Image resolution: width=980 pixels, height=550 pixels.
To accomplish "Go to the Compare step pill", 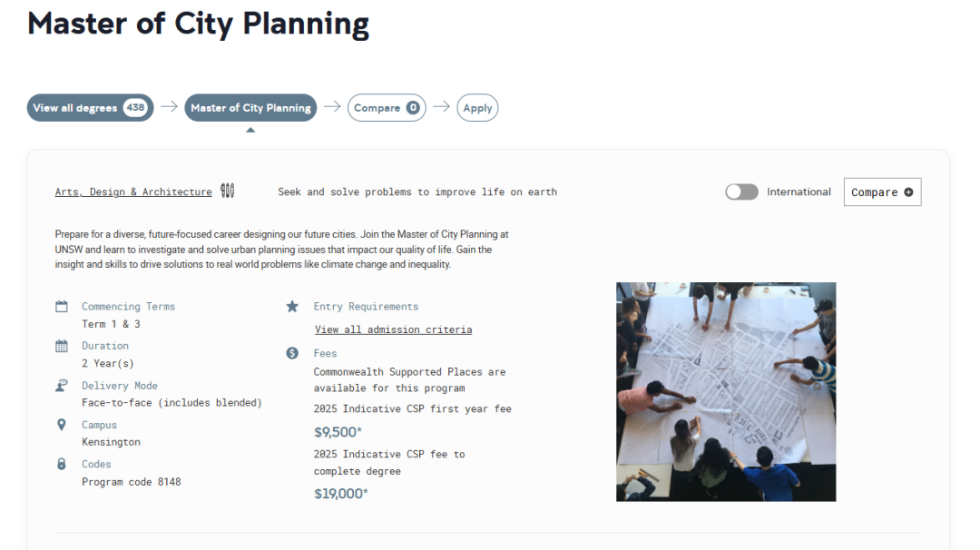I will pyautogui.click(x=377, y=108).
